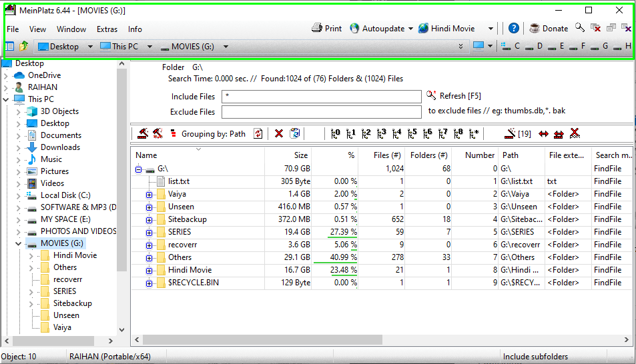Click the expand all levels (*) icon
636x364 pixels.
coord(474,133)
